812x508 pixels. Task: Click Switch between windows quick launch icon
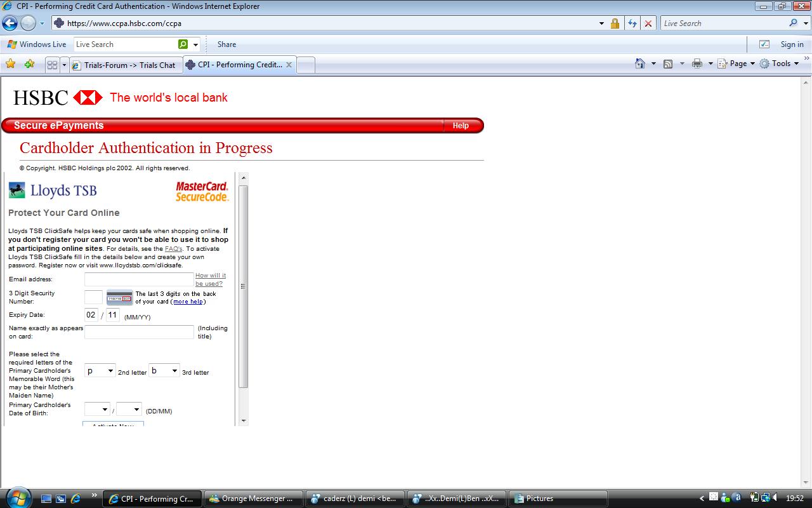[61, 498]
